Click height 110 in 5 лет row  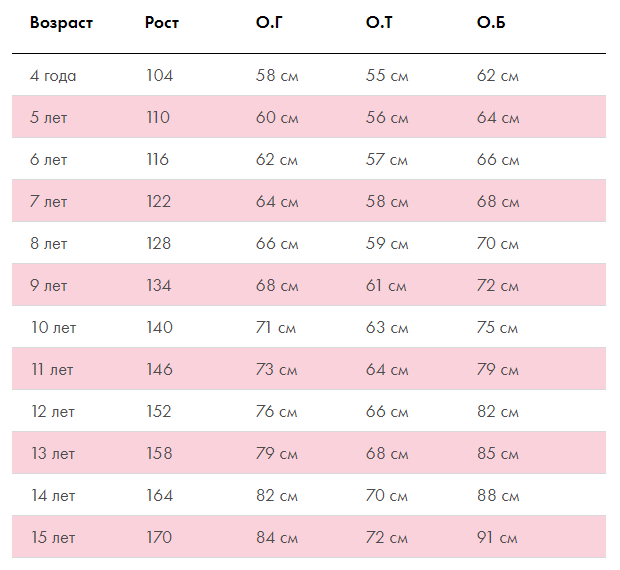tap(158, 117)
